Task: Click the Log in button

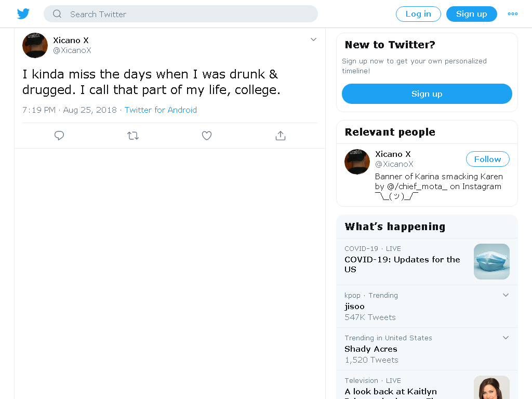Action: click(418, 14)
